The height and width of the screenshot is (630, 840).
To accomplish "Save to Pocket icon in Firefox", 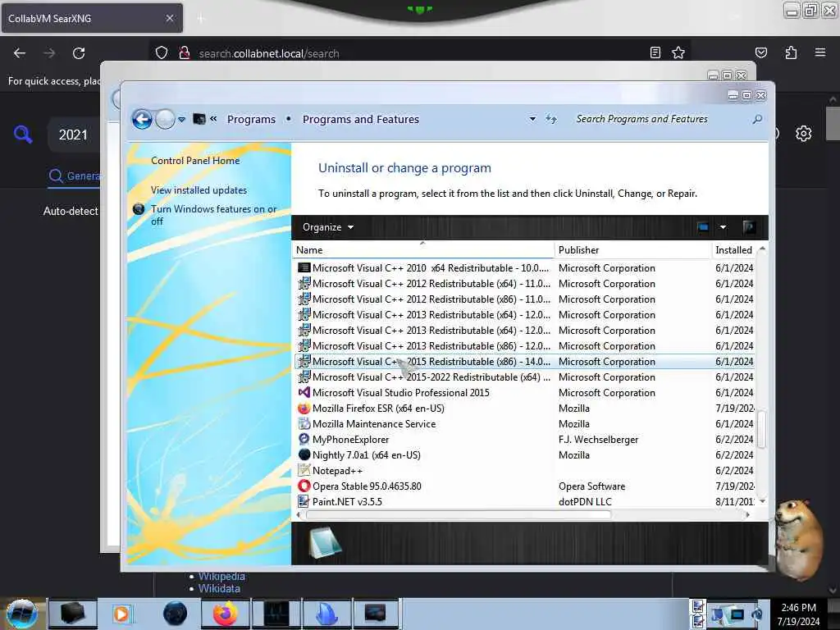I will [760, 52].
